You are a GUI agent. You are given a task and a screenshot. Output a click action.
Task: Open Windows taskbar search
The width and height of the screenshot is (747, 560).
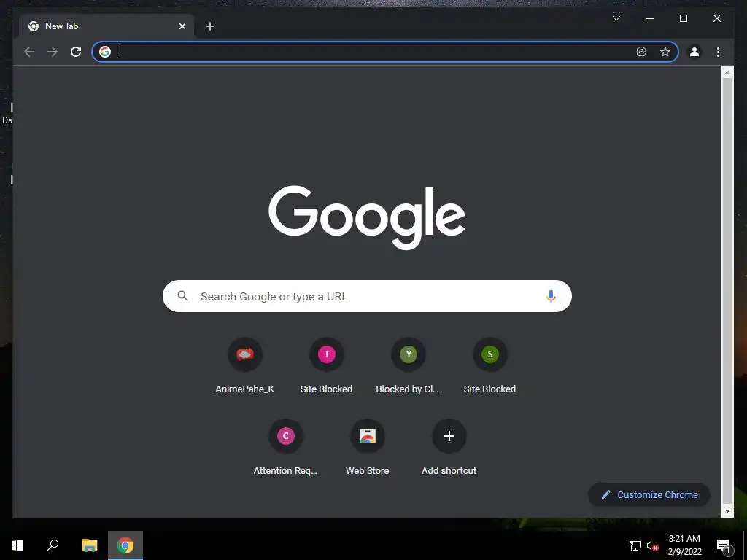pos(53,545)
